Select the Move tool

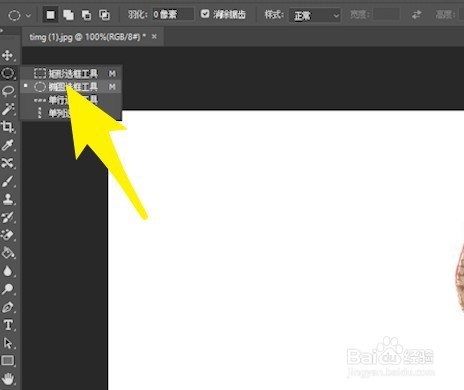coord(8,55)
